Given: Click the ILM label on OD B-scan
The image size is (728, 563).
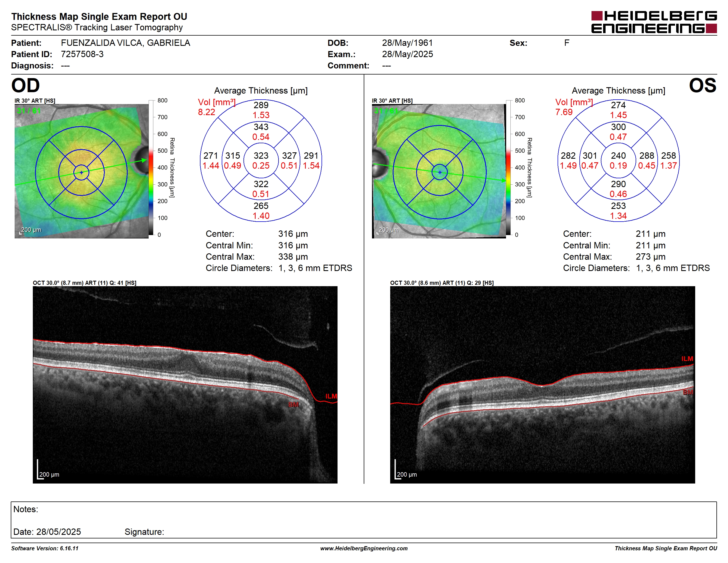Looking at the screenshot, I should click(x=331, y=396).
